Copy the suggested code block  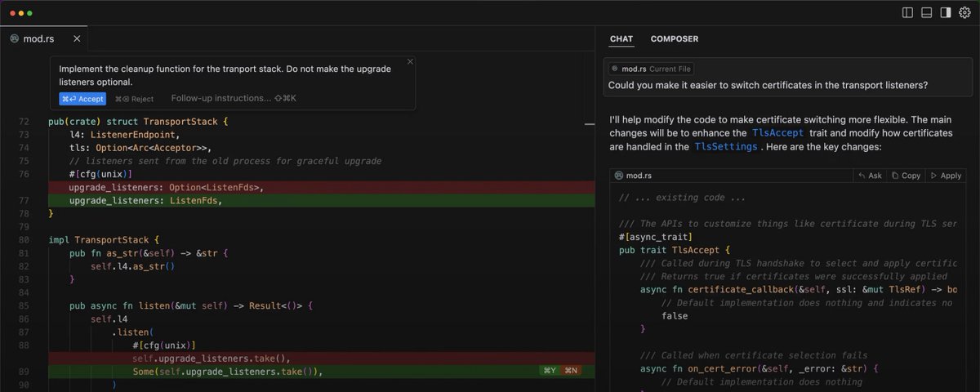pos(906,176)
